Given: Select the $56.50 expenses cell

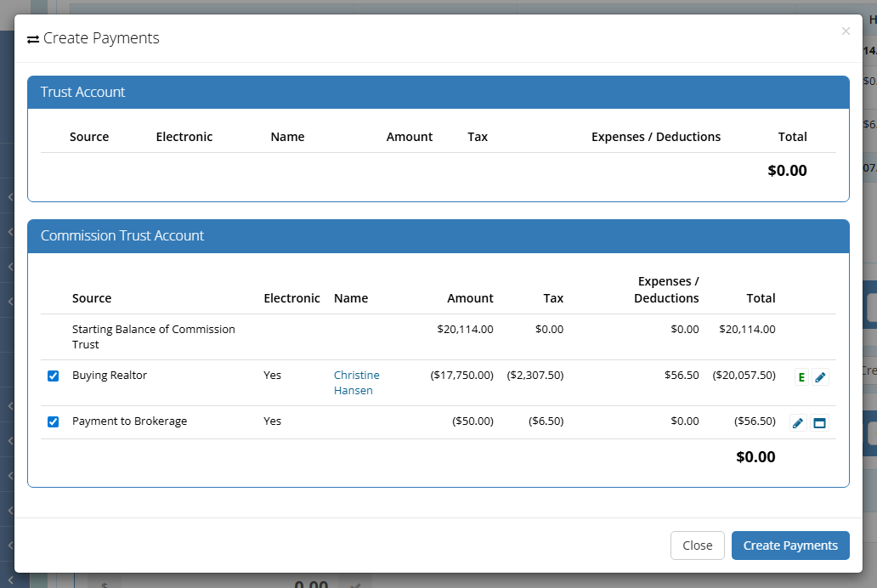Looking at the screenshot, I should (682, 376).
